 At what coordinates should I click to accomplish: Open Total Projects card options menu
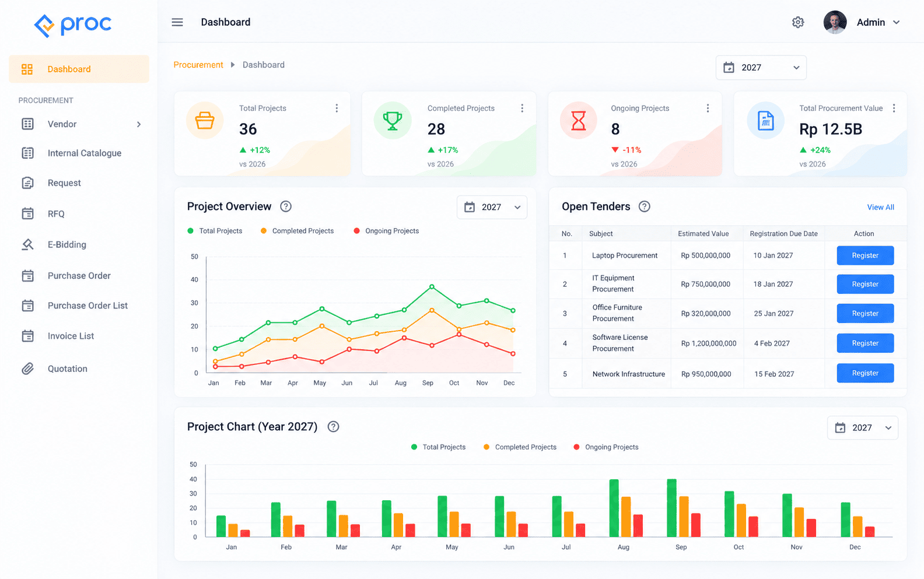337,108
